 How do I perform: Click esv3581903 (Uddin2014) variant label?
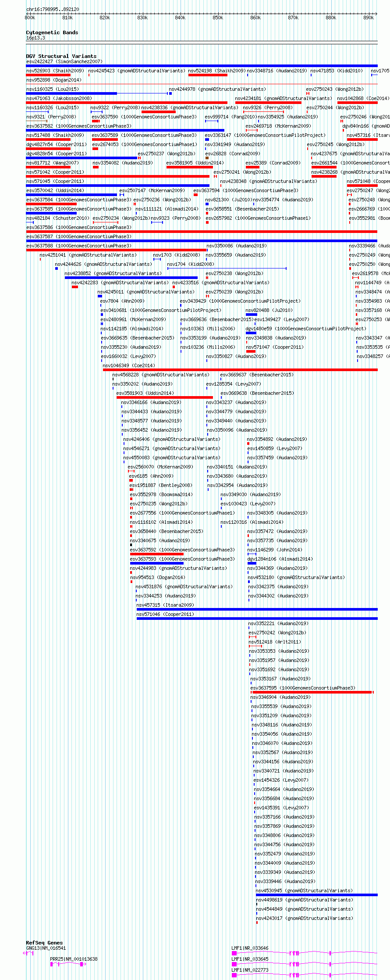[x=145, y=393]
